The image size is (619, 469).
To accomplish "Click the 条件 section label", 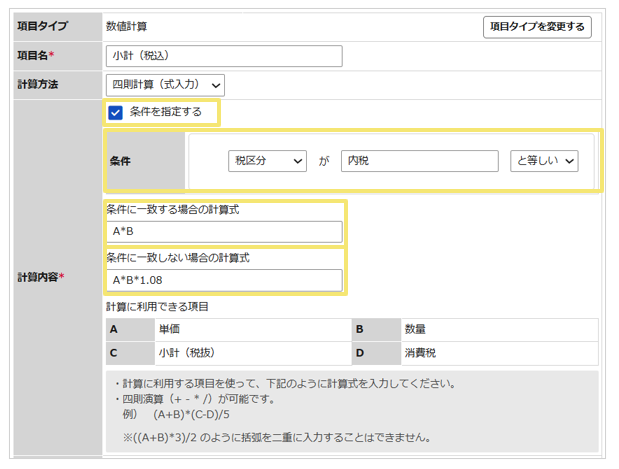I will click(x=120, y=161).
